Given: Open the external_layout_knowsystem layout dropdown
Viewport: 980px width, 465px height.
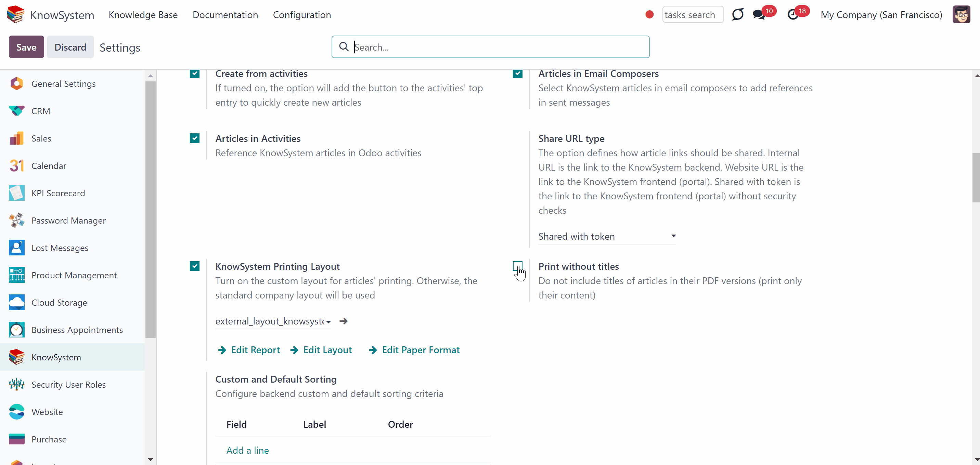Looking at the screenshot, I should coord(273,321).
